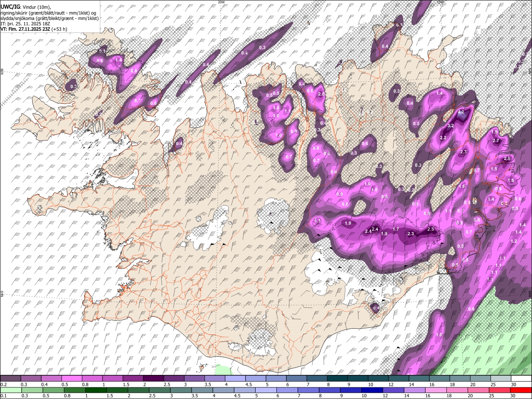The width and height of the screenshot is (532, 399).
Task: Click the lavender 4 swatch in the upper legend row
Action: (235, 378)
